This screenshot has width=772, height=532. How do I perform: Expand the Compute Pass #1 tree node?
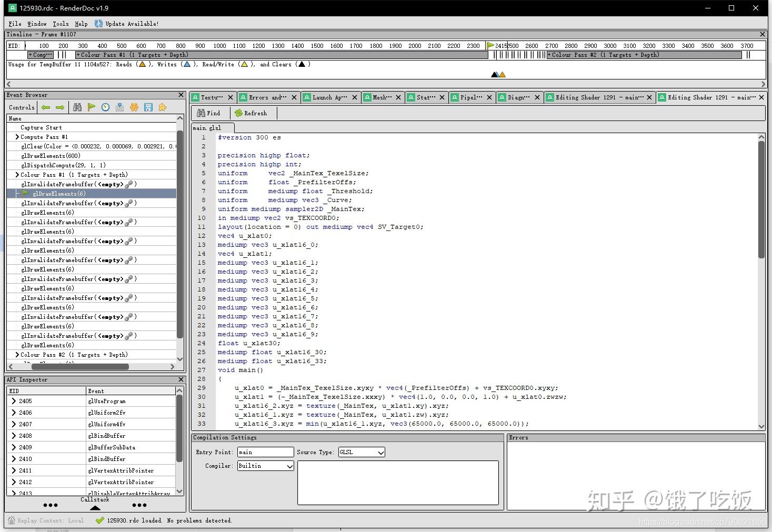pyautogui.click(x=17, y=137)
